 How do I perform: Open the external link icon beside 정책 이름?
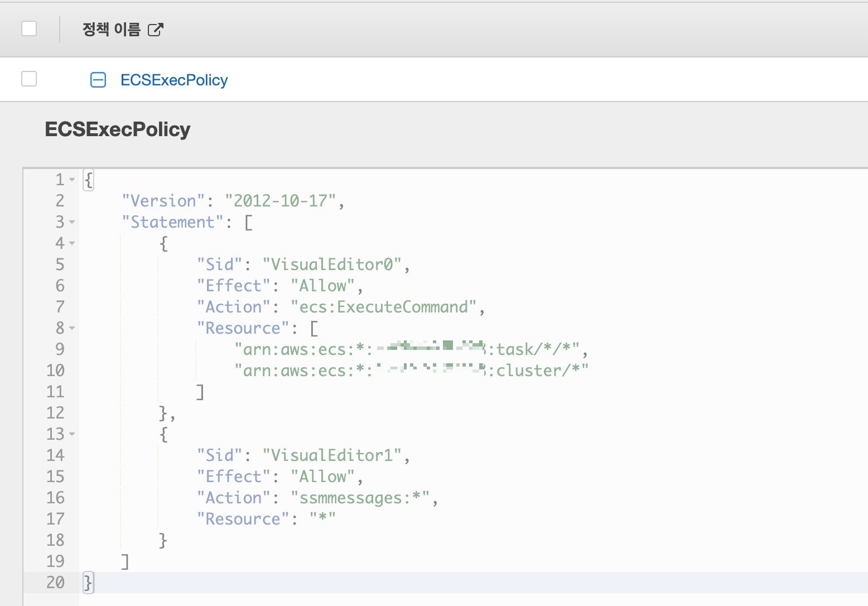[156, 30]
